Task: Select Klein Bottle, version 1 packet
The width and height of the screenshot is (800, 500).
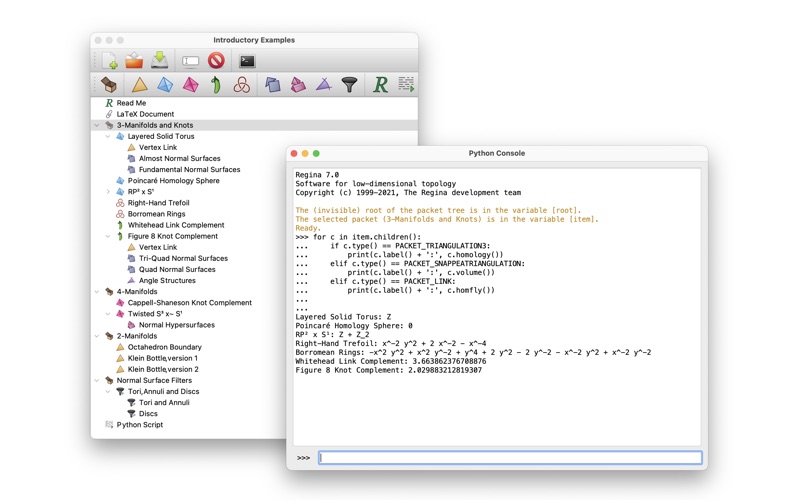Action: tap(162, 359)
